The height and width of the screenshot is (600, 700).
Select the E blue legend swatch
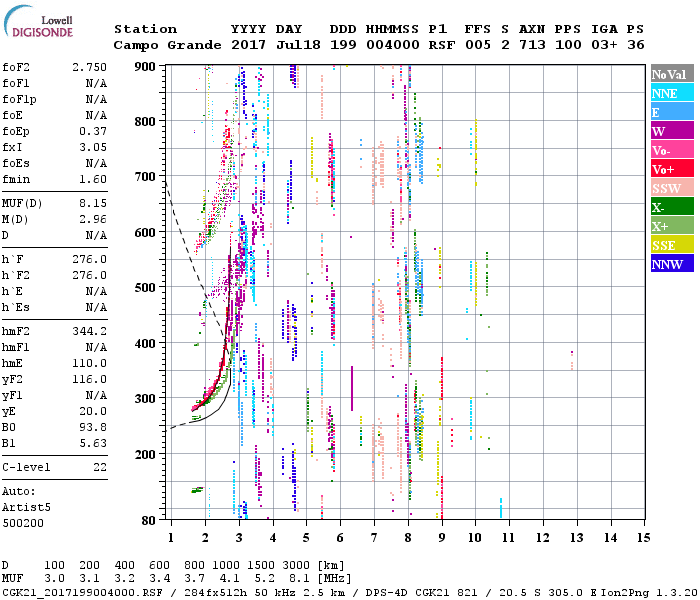pos(672,112)
